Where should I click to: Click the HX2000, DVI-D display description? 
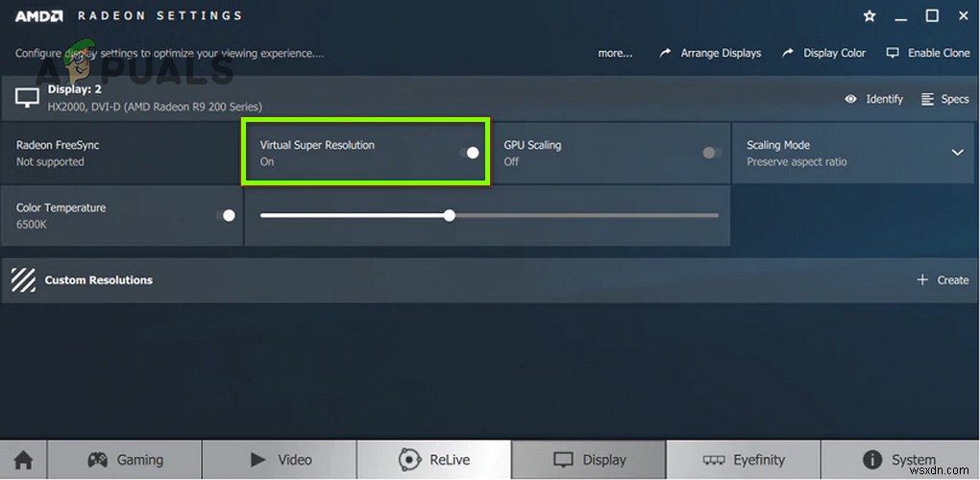155,107
